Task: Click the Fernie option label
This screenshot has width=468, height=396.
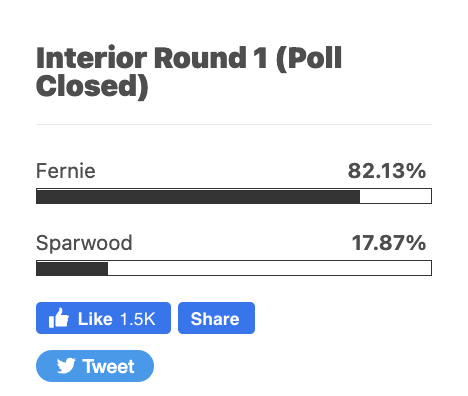Action: pyautogui.click(x=66, y=171)
